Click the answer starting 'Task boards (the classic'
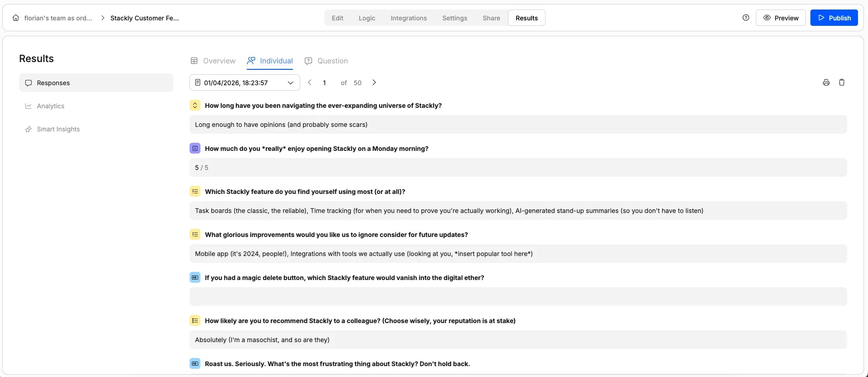This screenshot has width=868, height=377. (518, 210)
